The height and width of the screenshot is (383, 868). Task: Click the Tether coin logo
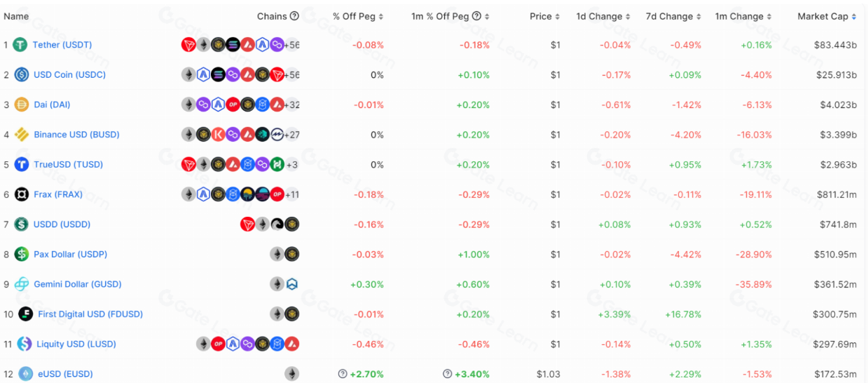pos(20,45)
